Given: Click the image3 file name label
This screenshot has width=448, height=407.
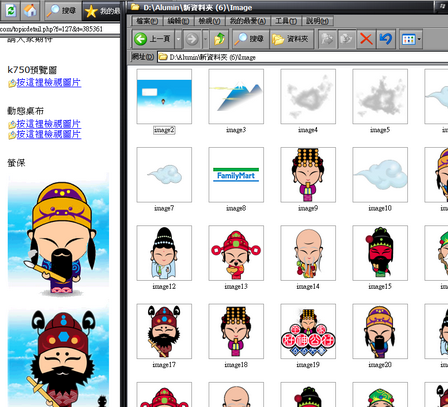Looking at the screenshot, I should [x=236, y=130].
